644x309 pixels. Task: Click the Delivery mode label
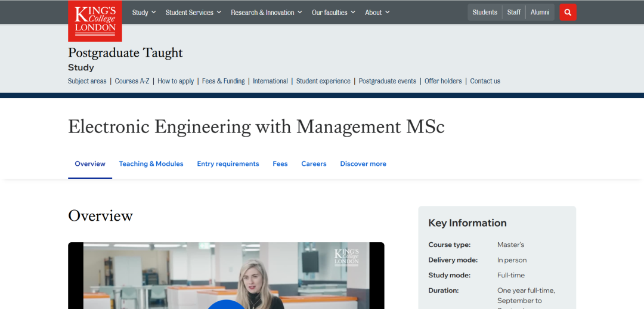[x=453, y=259]
